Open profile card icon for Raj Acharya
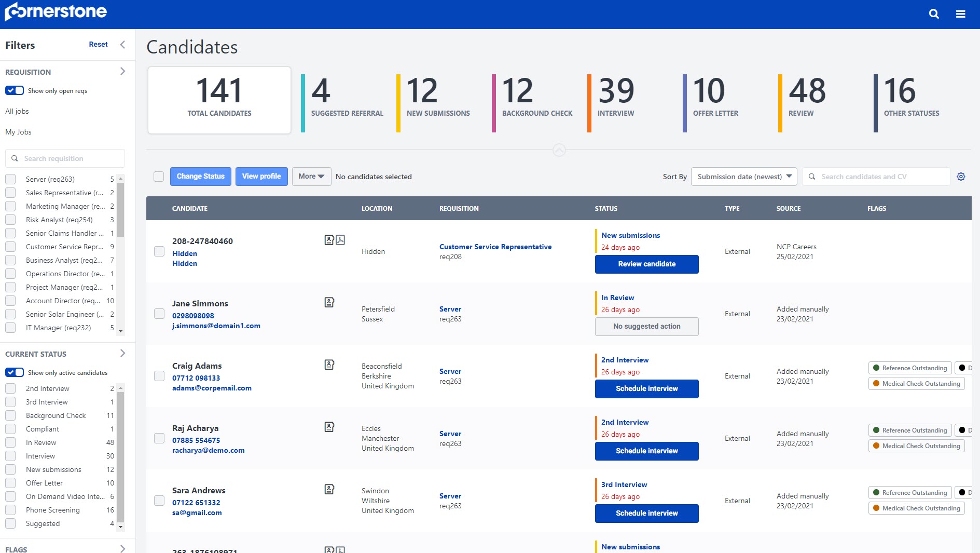Image resolution: width=980 pixels, height=553 pixels. tap(329, 427)
